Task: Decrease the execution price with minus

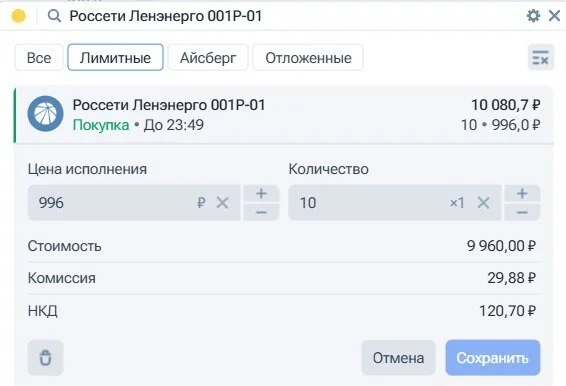Action: click(261, 212)
